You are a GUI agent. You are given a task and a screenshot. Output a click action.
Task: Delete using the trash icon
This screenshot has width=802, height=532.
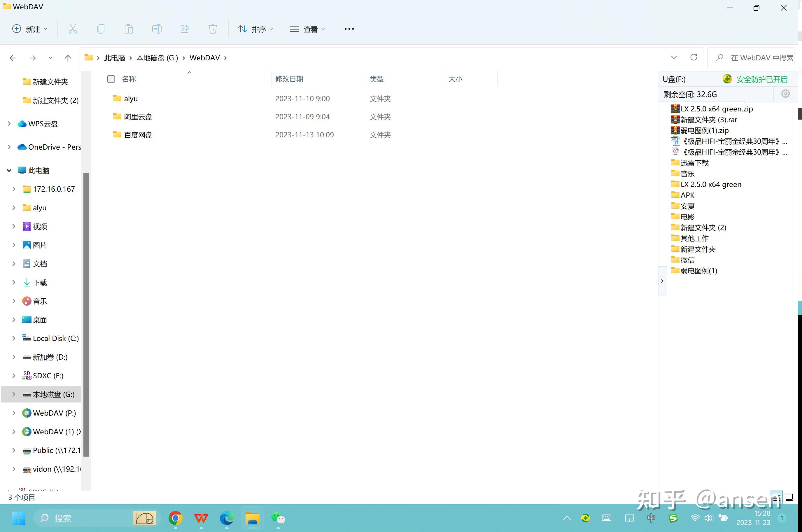[213, 29]
